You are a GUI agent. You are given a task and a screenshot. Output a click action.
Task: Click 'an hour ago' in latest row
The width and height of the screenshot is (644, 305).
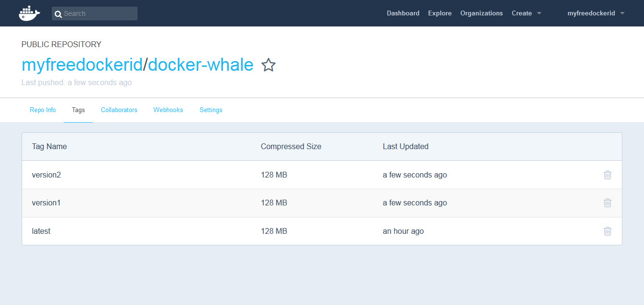[x=403, y=231]
